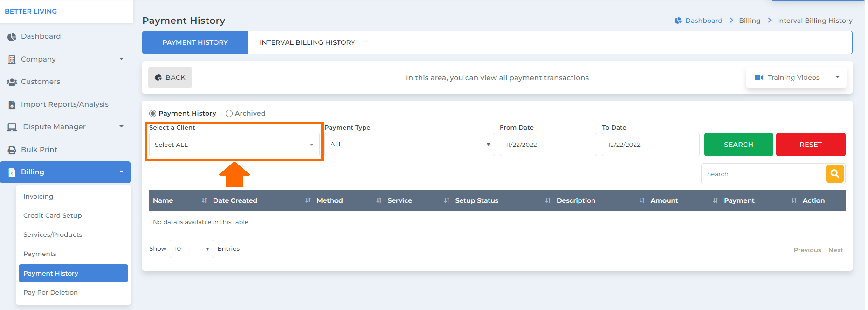Click the Bulk Print printer icon
868x310 pixels.
[12, 150]
